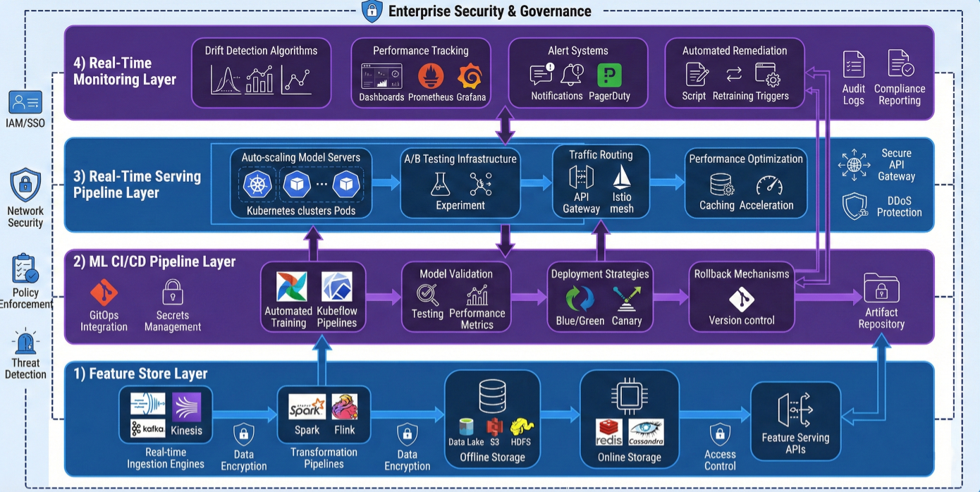Click the Enterprise Security & Governance title
The width and height of the screenshot is (980, 492).
pyautogui.click(x=489, y=11)
